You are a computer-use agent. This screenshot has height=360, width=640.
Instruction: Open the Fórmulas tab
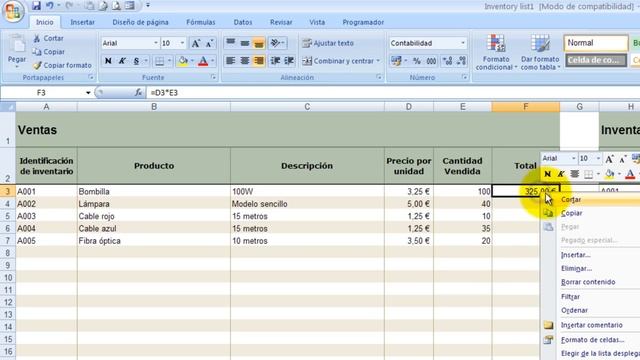tap(200, 22)
